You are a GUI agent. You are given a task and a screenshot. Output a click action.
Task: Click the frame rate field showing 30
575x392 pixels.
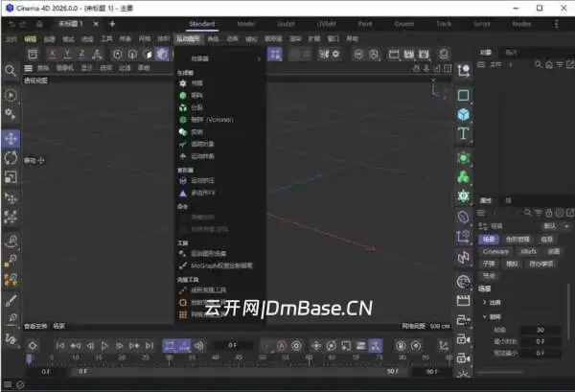pos(540,330)
